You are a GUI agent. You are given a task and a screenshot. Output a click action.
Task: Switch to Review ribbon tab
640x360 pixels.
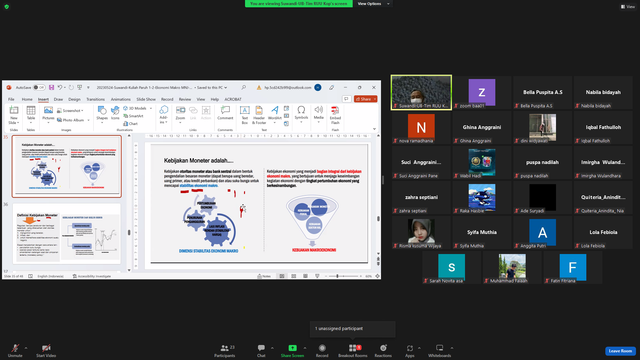tap(185, 99)
